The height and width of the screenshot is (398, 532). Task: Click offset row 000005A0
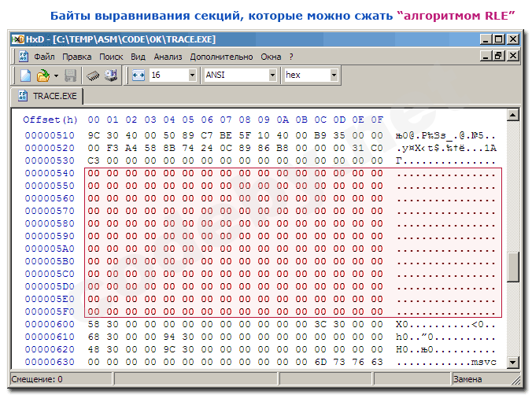[50, 249]
